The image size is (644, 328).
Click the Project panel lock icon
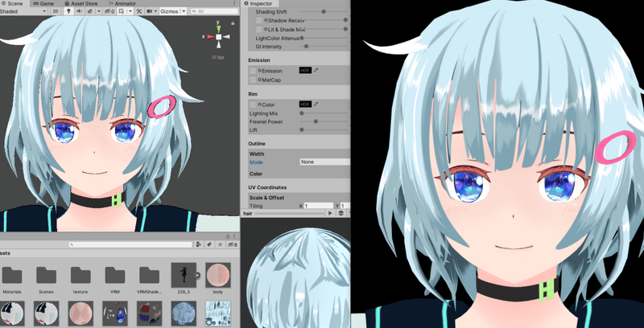click(227, 236)
